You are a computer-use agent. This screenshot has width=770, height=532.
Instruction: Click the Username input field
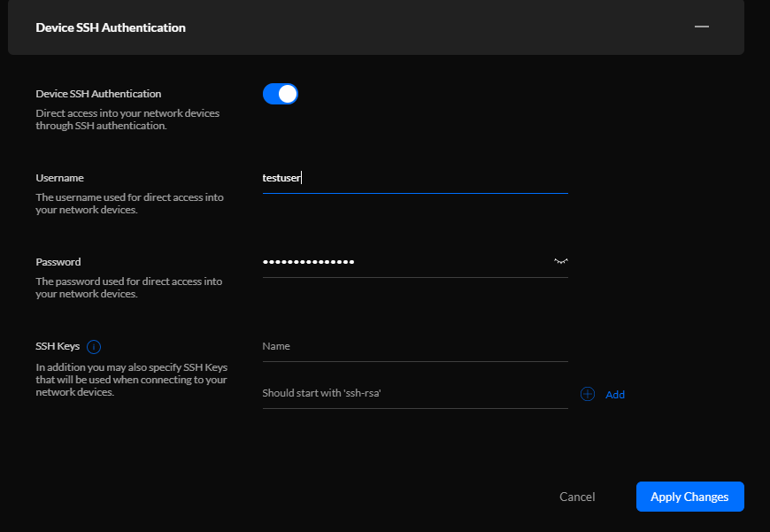(415, 178)
